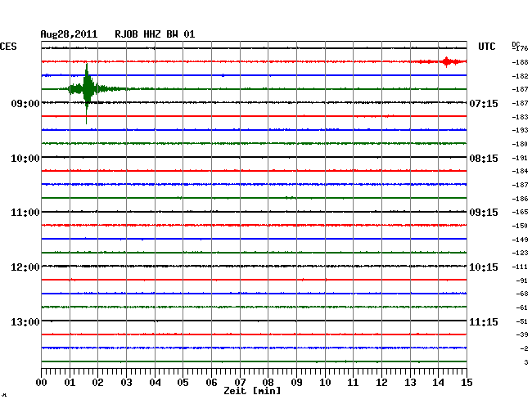This screenshot has height=404, width=532.
Task: Click the DC offset value -123
Action: click(520, 253)
